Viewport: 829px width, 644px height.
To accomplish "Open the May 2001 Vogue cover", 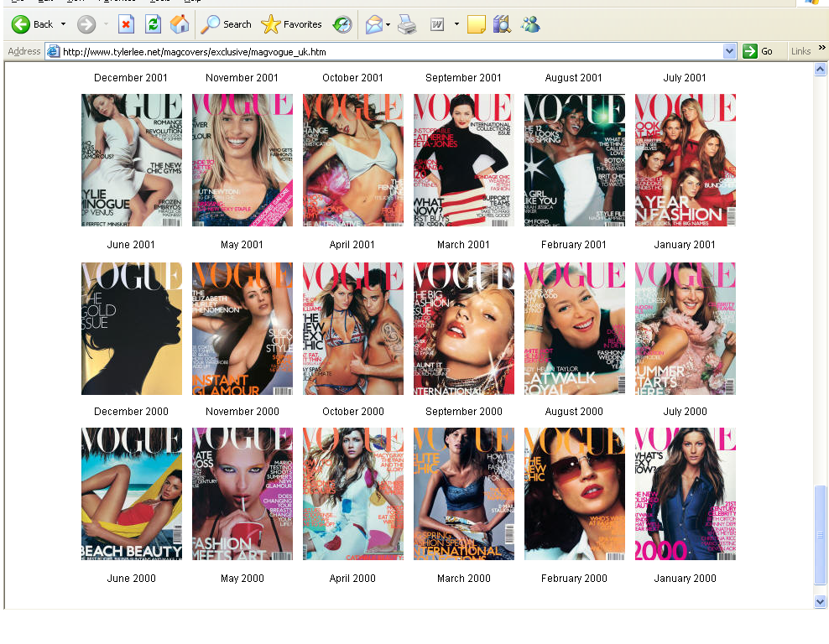I will coord(242,329).
